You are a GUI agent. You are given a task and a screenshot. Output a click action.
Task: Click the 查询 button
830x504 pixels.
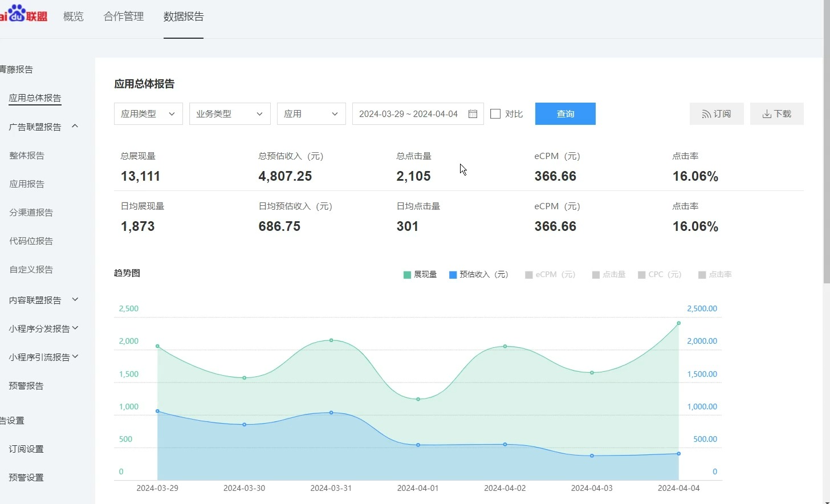pyautogui.click(x=565, y=114)
